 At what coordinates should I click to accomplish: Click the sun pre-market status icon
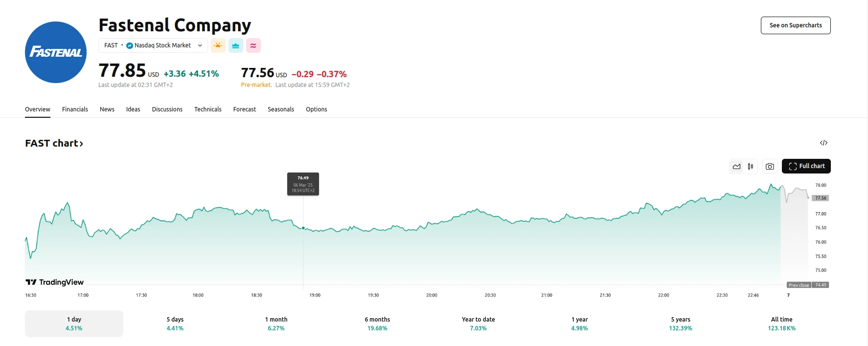point(218,45)
